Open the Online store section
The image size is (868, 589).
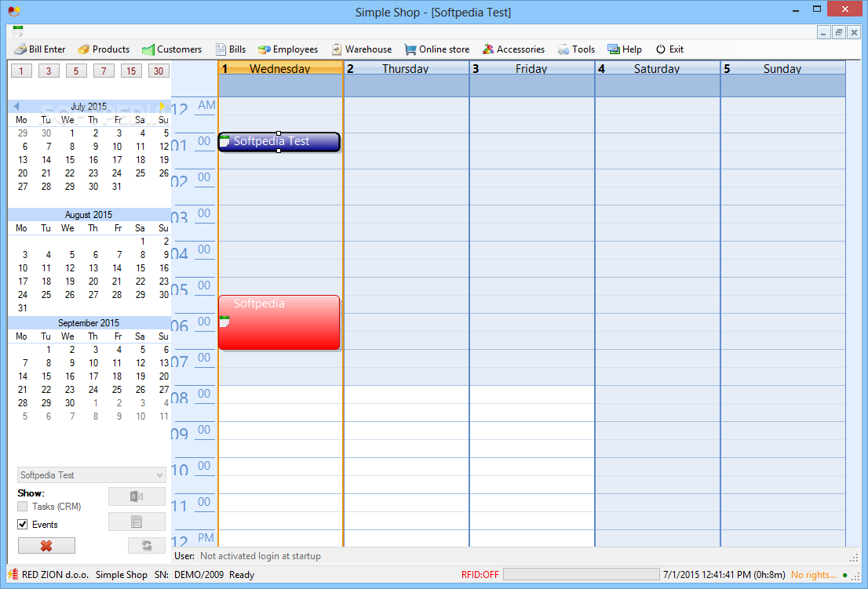437,49
